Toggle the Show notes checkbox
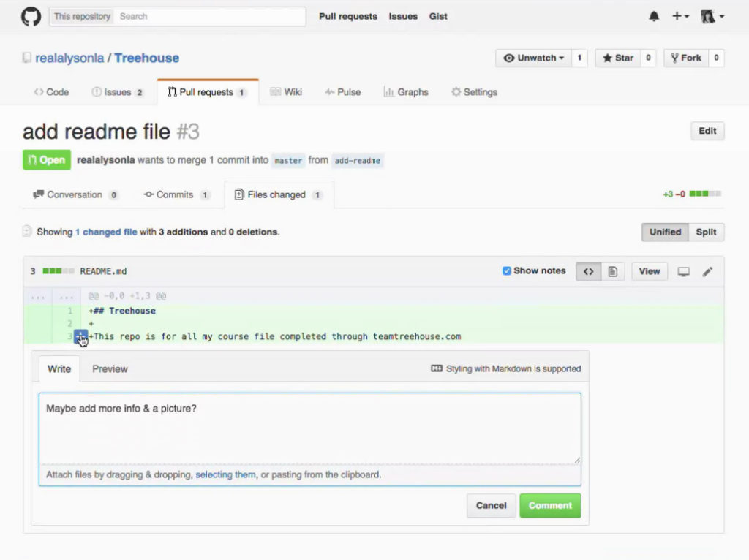This screenshot has height=560, width=749. click(506, 270)
